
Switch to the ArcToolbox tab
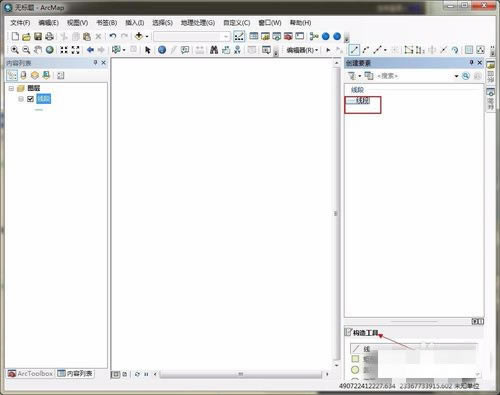[31, 374]
